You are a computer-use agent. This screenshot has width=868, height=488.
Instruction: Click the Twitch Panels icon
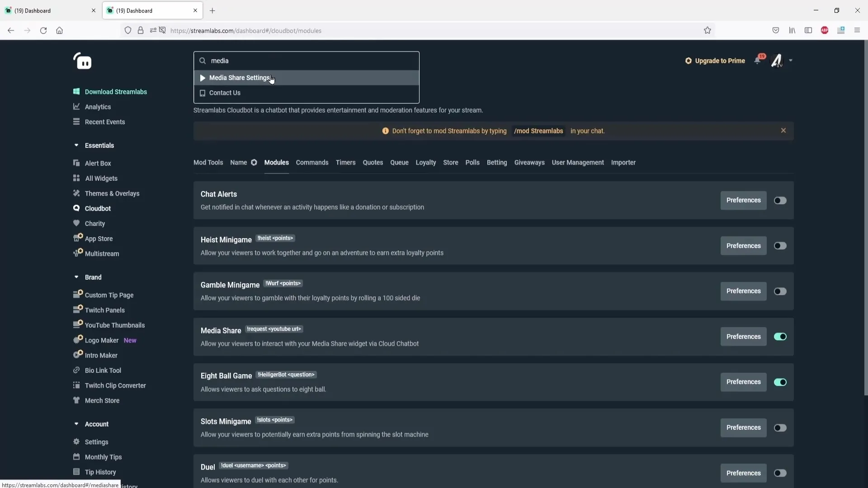[x=78, y=309]
